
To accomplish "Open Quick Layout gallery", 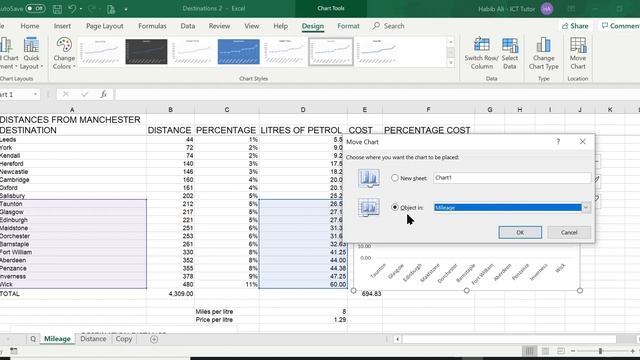I will (x=31, y=53).
